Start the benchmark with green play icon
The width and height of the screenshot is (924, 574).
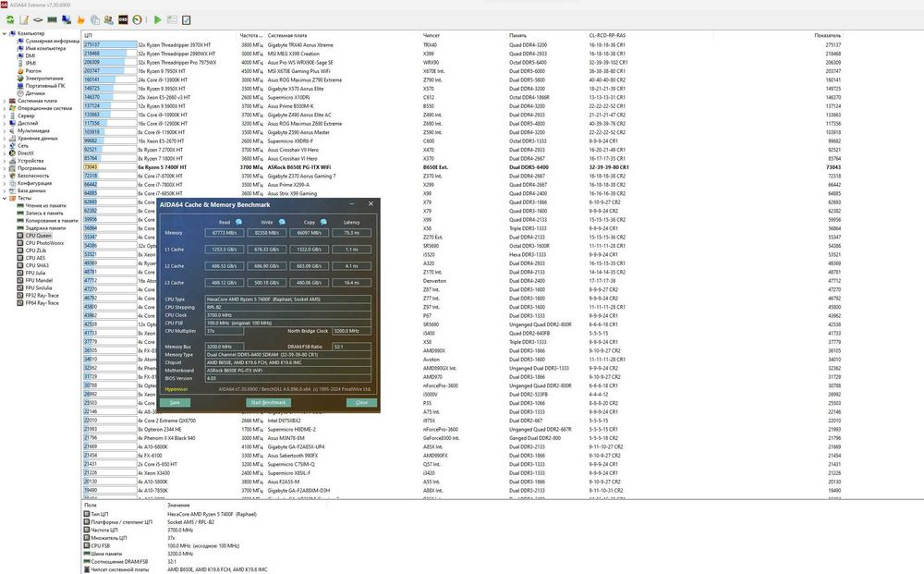coord(157,20)
